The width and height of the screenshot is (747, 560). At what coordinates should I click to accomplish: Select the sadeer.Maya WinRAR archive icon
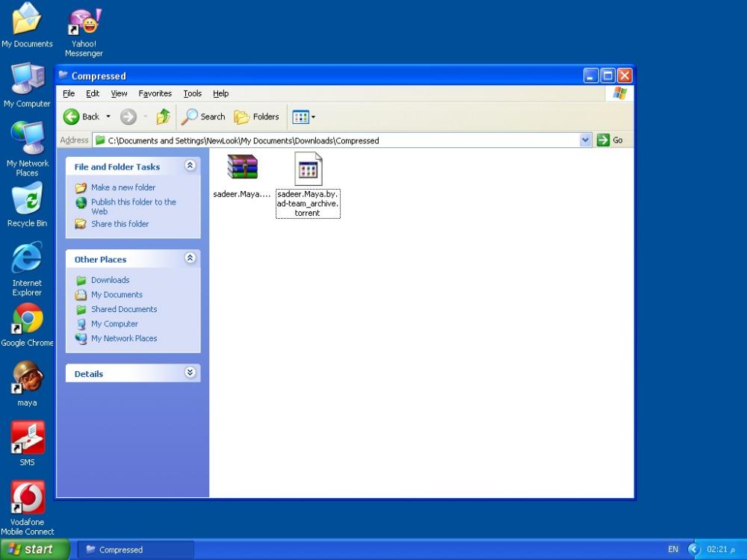click(242, 167)
